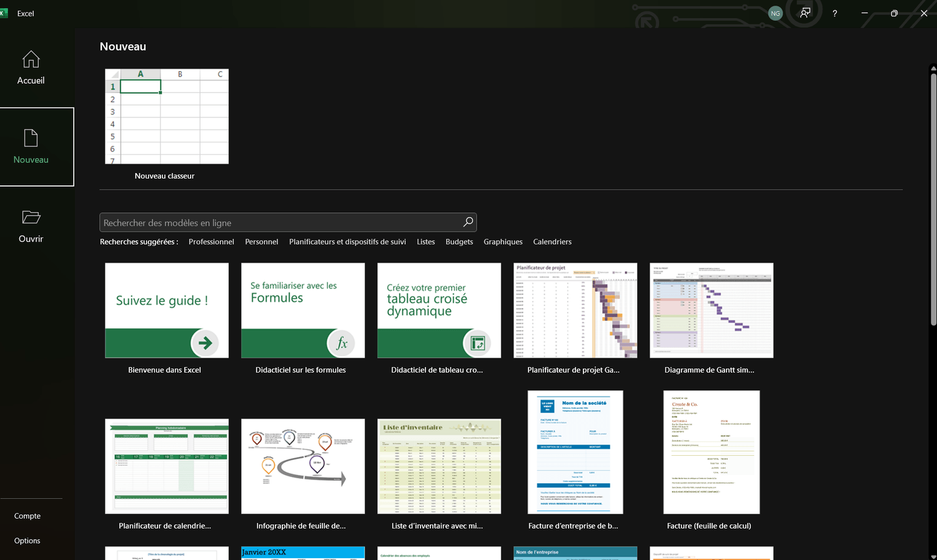Select the Liste d'inventaire template

[439, 466]
